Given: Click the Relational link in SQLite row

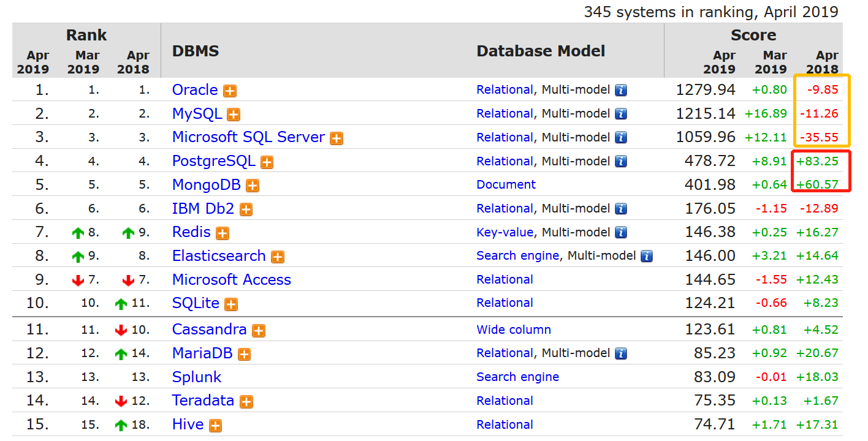Looking at the screenshot, I should pyautogui.click(x=505, y=303).
